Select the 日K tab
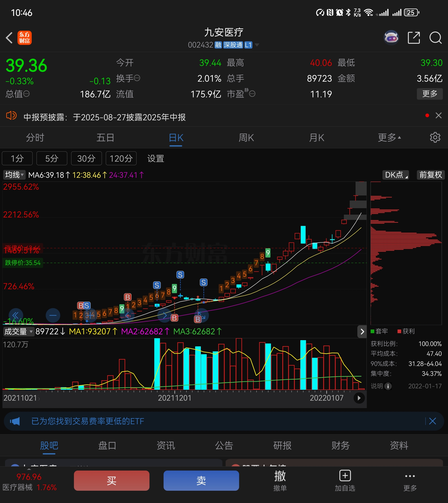Image resolution: width=448 pixels, height=503 pixels. 176,138
